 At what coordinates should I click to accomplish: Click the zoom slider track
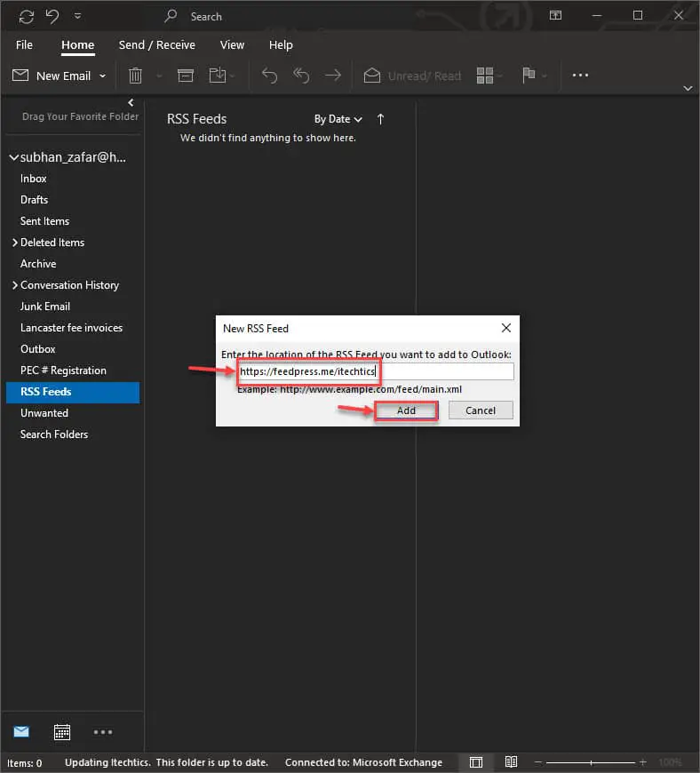click(x=591, y=762)
